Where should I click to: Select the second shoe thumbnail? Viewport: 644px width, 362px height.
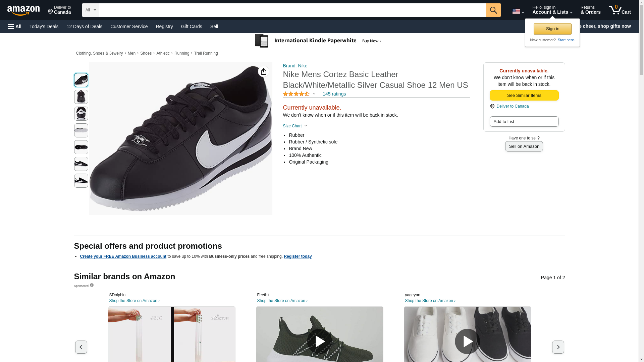click(x=81, y=97)
